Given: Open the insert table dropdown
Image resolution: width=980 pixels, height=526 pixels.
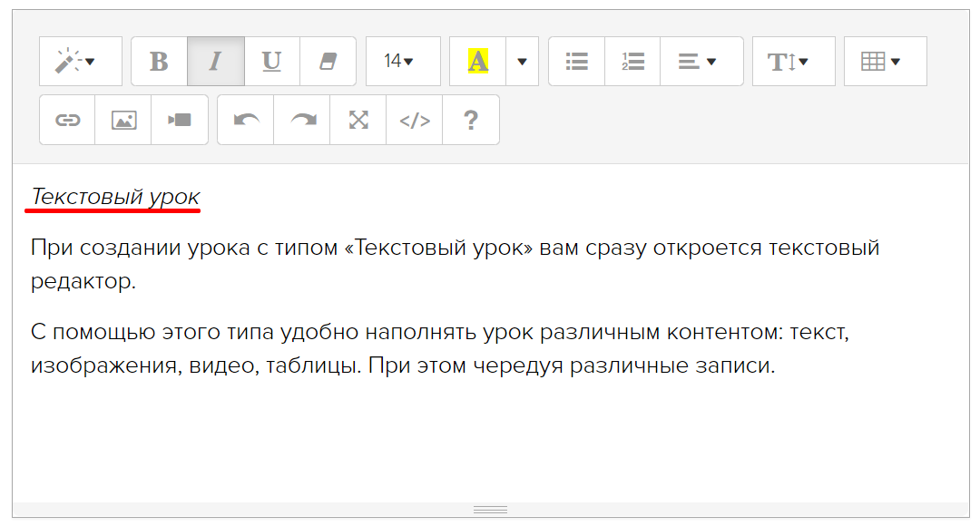Looking at the screenshot, I should pos(885,62).
